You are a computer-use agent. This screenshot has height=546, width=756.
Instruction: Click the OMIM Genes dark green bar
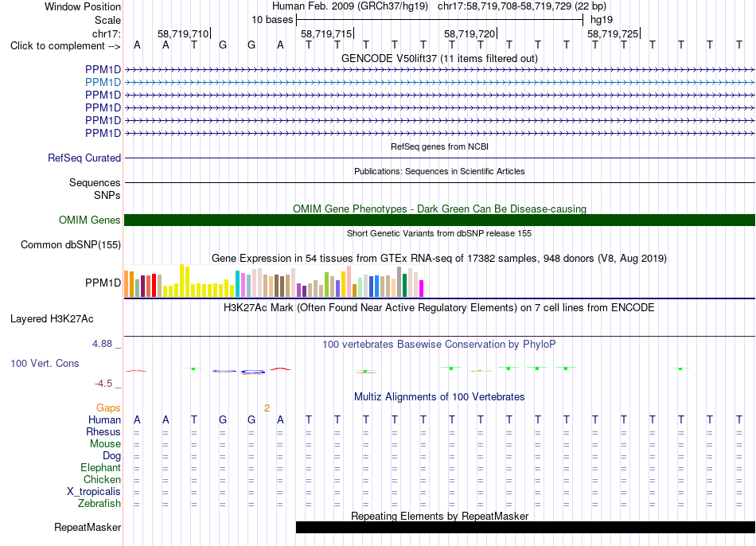(x=439, y=220)
